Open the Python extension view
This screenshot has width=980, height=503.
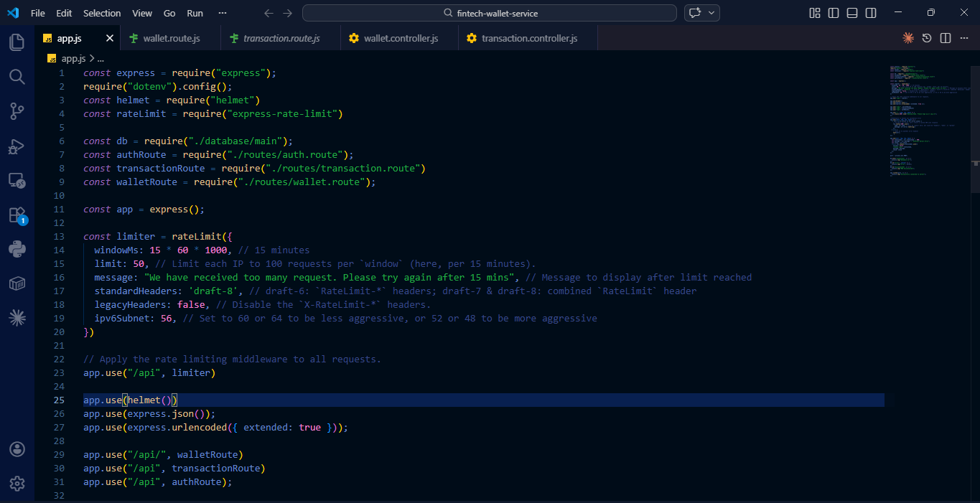(17, 250)
